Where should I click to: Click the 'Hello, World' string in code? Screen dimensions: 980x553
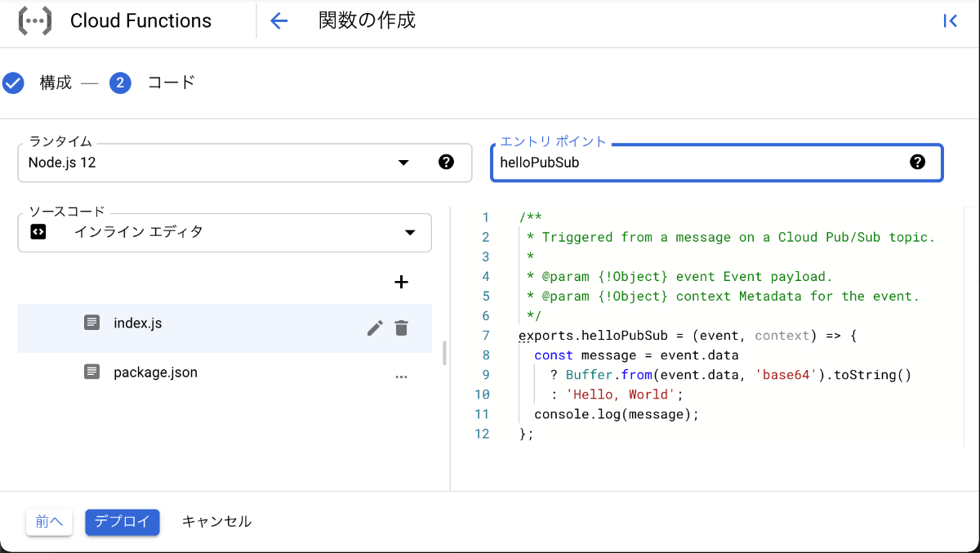click(621, 395)
